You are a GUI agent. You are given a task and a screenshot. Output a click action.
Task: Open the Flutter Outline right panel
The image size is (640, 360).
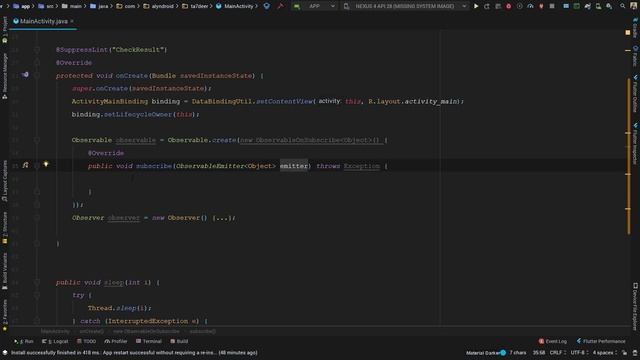[636, 93]
